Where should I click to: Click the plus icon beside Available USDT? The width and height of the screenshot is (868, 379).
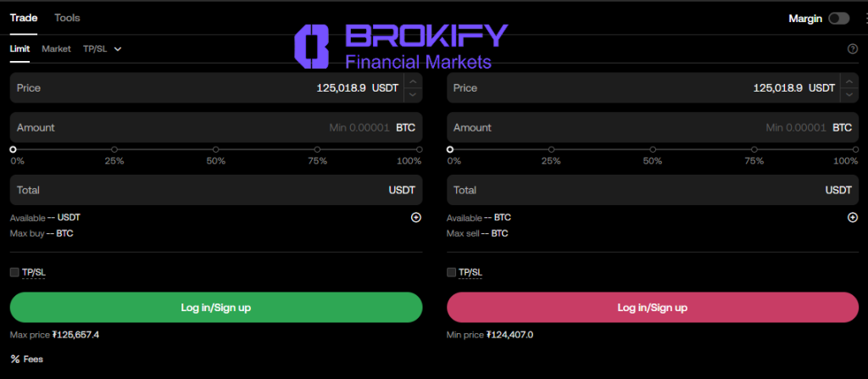[x=416, y=217]
